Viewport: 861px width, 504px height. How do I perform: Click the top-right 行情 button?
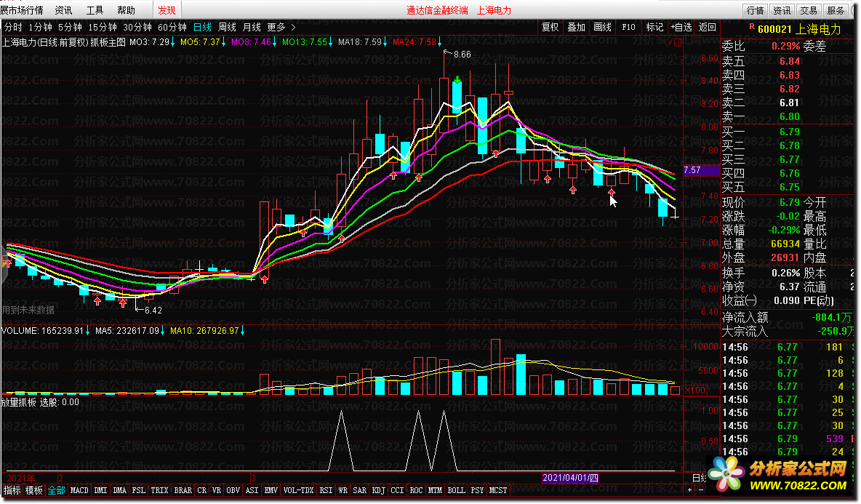(x=755, y=10)
